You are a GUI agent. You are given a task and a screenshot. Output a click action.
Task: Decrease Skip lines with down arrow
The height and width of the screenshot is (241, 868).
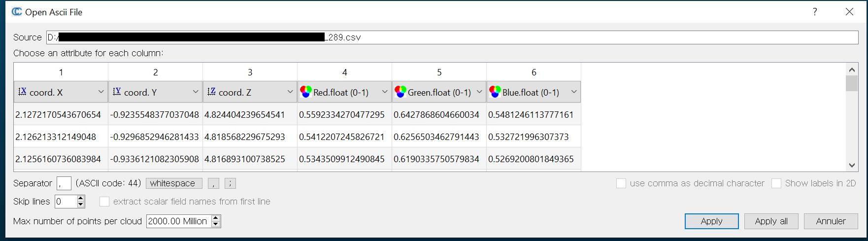point(81,205)
